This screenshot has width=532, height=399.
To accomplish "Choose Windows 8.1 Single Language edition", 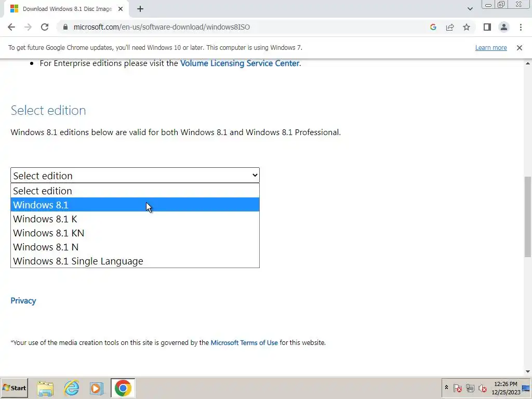I will (x=135, y=261).
